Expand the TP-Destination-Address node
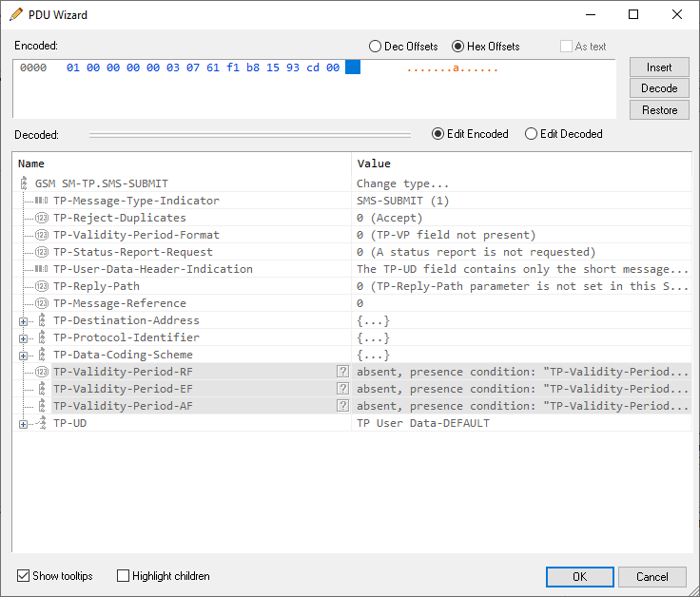The height and width of the screenshot is (597, 700). 23,321
